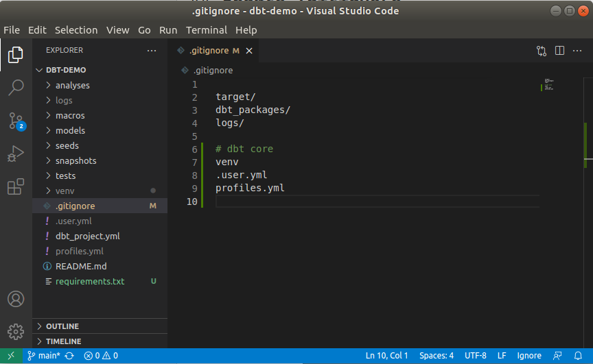Expand the OUTLINE section
The height and width of the screenshot is (364, 593).
[100, 326]
